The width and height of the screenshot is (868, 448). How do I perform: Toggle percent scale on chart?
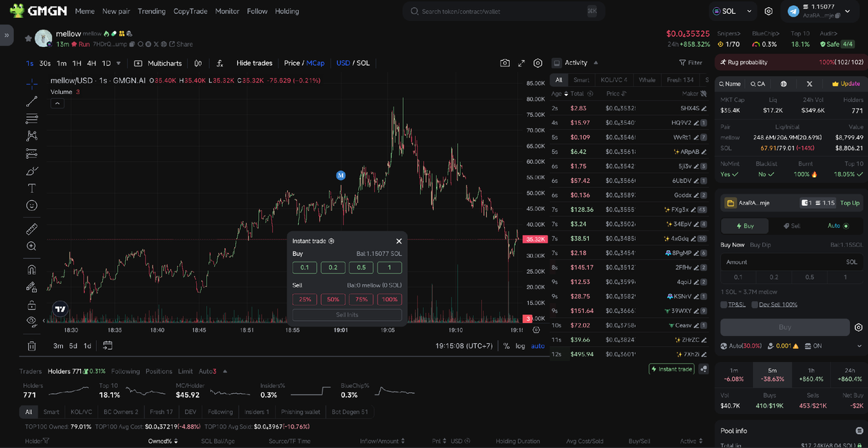(506, 345)
